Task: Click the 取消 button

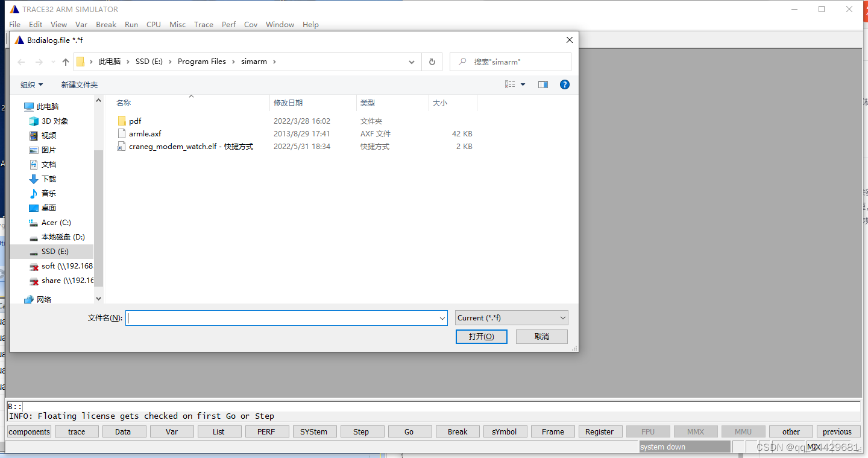Action: click(542, 337)
